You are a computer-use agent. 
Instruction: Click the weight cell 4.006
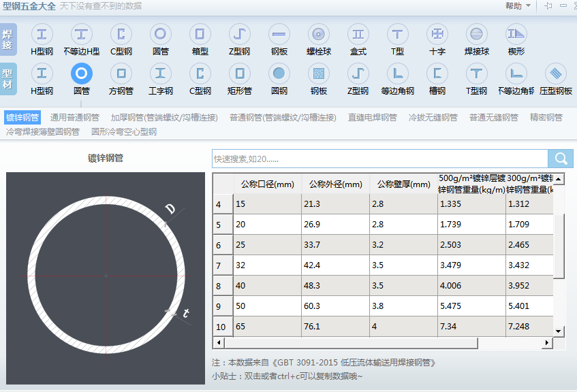(x=472, y=286)
